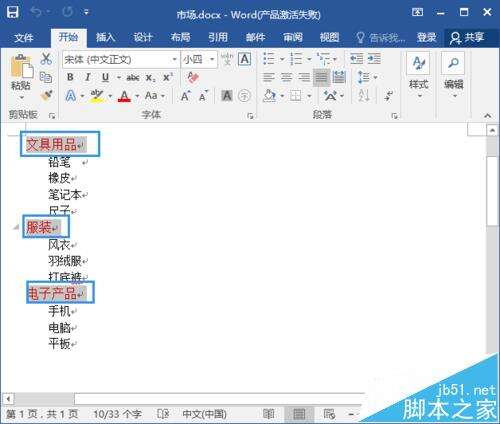Open font color dropdown arrow
The height and width of the screenshot is (424, 500).
pyautogui.click(x=137, y=96)
